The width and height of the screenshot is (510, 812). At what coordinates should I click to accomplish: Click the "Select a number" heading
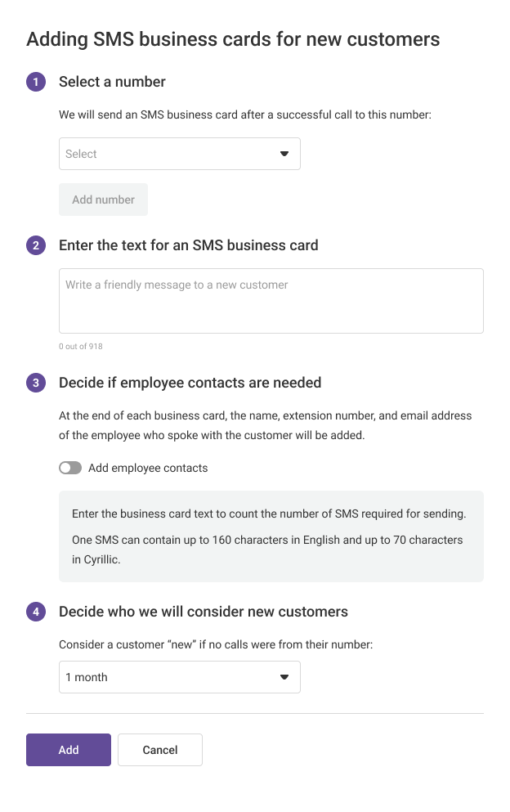[112, 82]
